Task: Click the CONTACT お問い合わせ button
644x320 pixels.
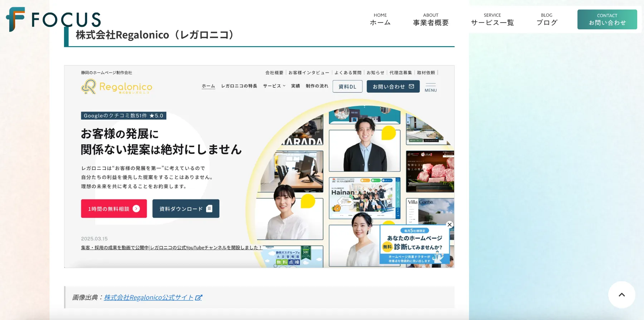Action: 607,19
